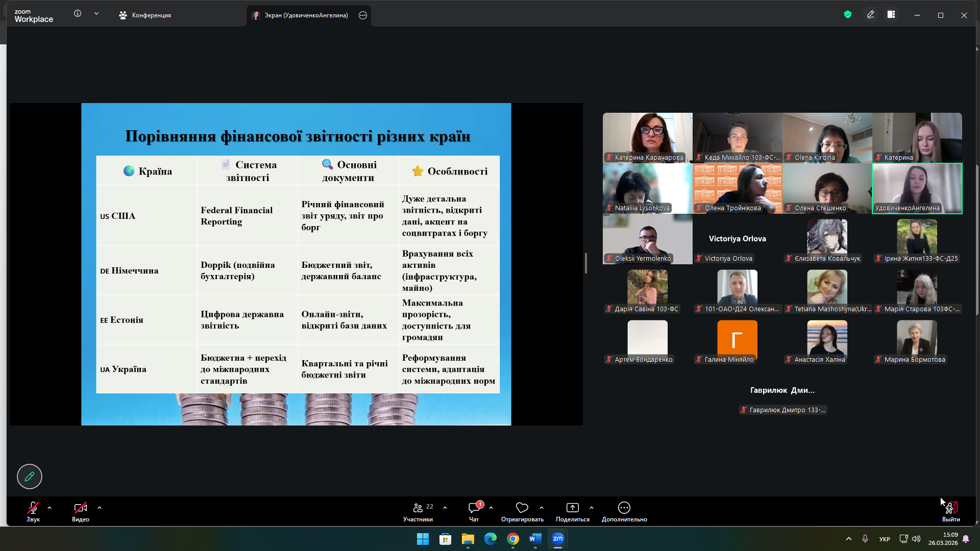The height and width of the screenshot is (551, 980).
Task: Open screen share tab options ellipsis
Action: point(363,15)
